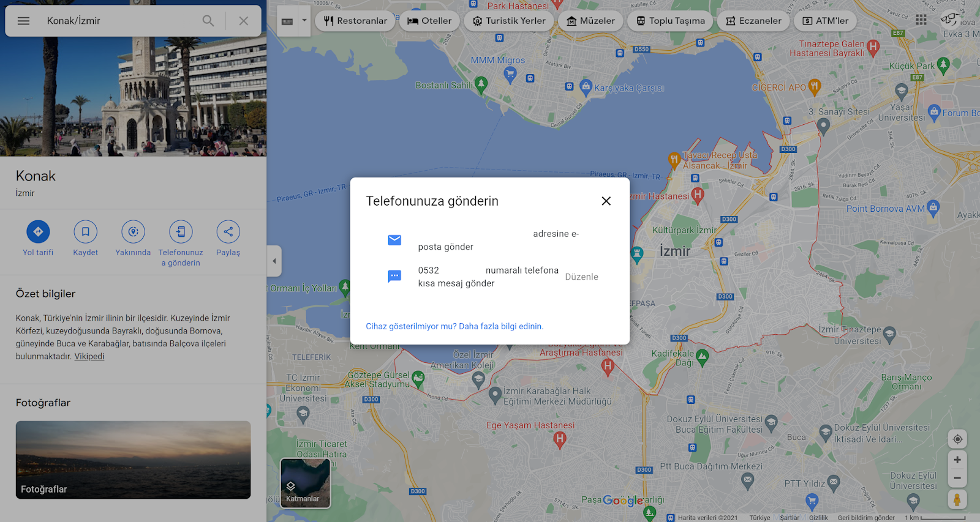Open the Google account avatar
980x522 pixels.
[x=950, y=20]
